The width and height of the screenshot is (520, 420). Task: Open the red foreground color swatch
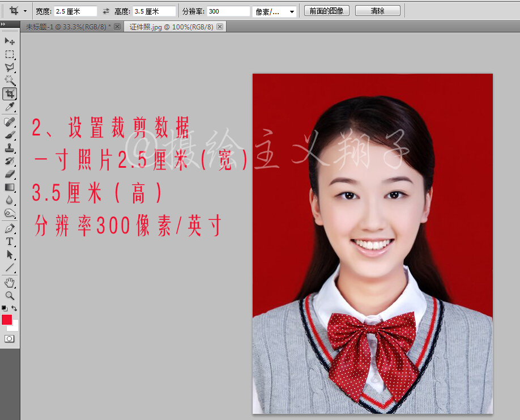click(x=7, y=320)
